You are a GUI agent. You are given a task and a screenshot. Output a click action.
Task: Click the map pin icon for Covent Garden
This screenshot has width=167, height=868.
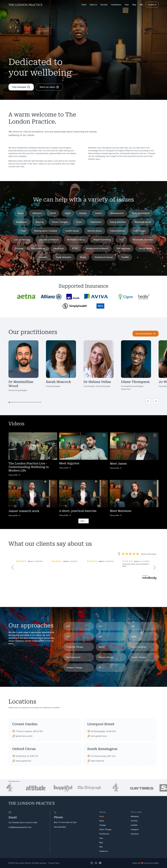click(13, 731)
